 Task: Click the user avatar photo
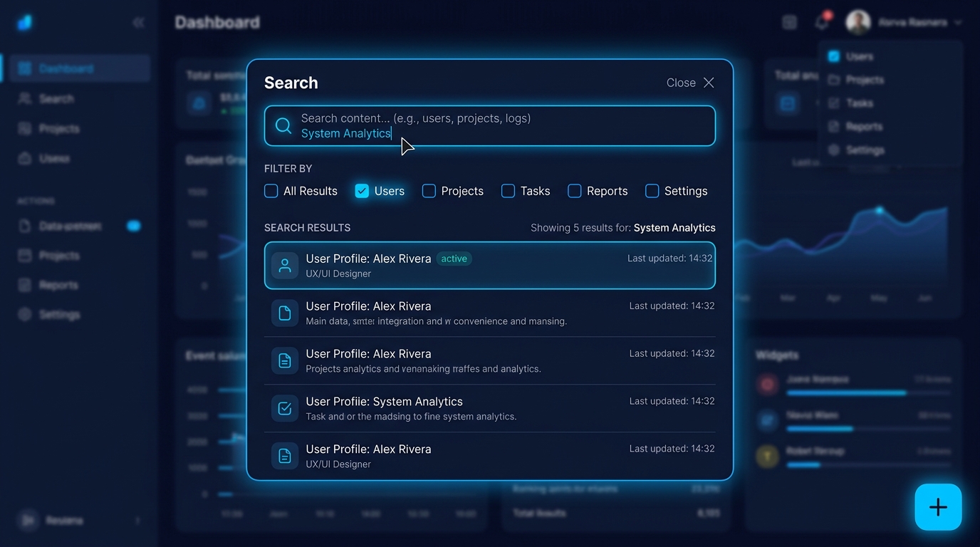pos(858,23)
